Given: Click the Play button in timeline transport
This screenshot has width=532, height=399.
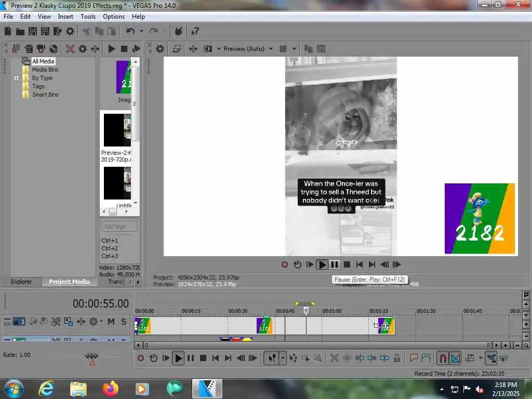Looking at the screenshot, I should (x=179, y=358).
